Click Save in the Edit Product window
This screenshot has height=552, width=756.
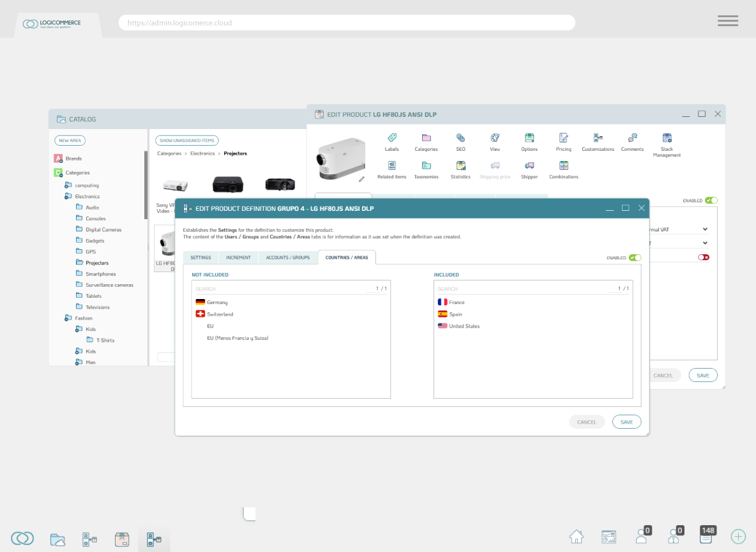[x=703, y=376]
